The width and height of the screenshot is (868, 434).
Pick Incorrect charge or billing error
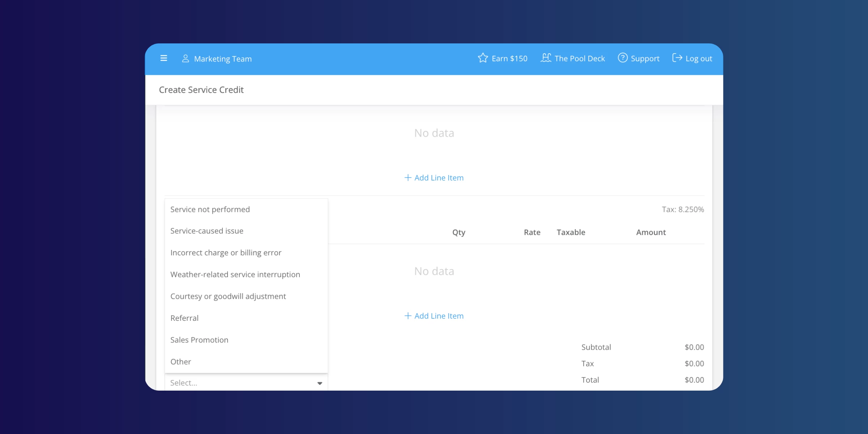pos(226,253)
